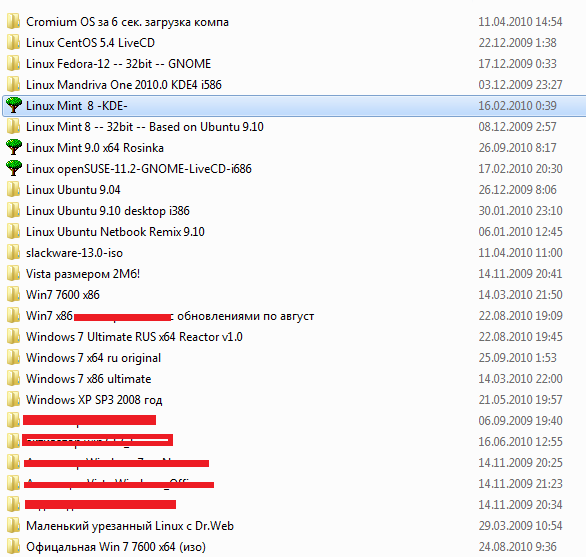The width and height of the screenshot is (586, 557).
Task: Select 'Linux Fedora-12 -- 32bit -- GNOME' name
Action: pos(118,64)
